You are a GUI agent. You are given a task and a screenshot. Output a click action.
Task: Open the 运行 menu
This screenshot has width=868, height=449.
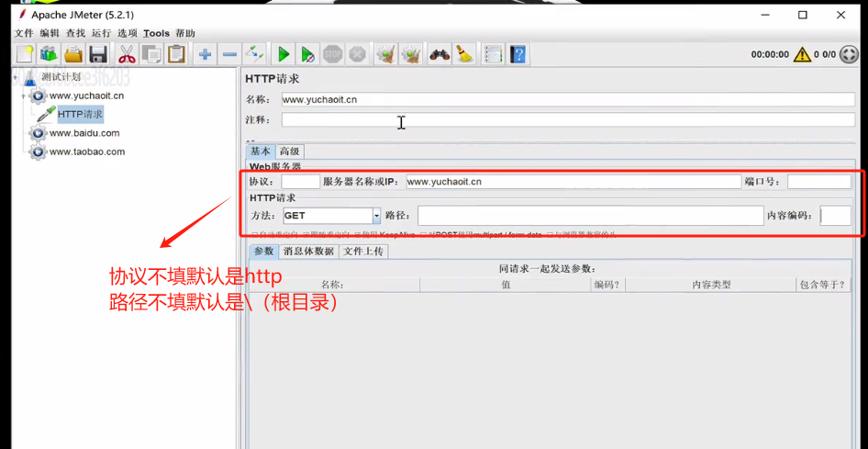(x=101, y=33)
